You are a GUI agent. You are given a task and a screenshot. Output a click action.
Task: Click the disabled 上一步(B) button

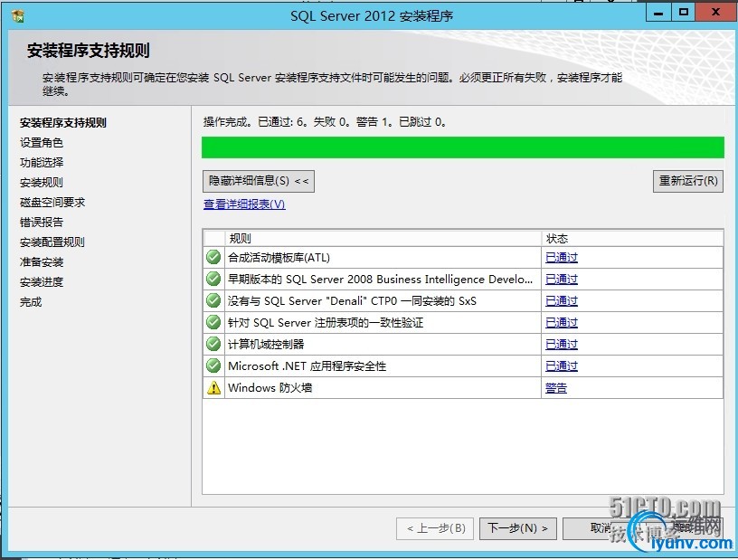436,528
